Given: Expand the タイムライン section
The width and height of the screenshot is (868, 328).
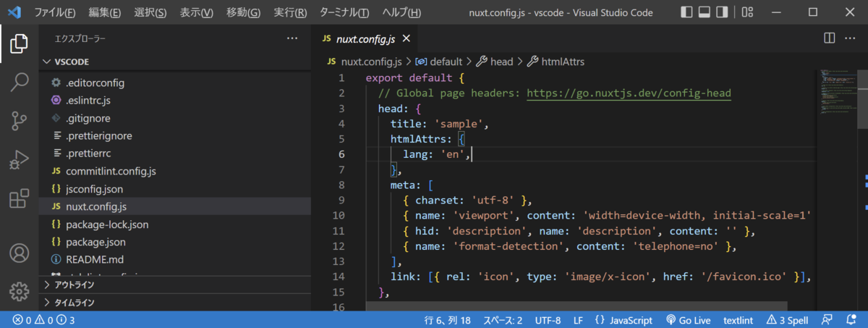Looking at the screenshot, I should coord(175,303).
